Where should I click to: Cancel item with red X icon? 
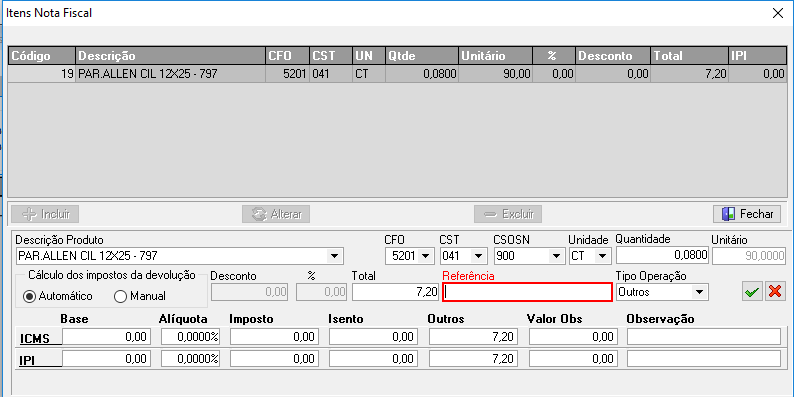coord(775,292)
